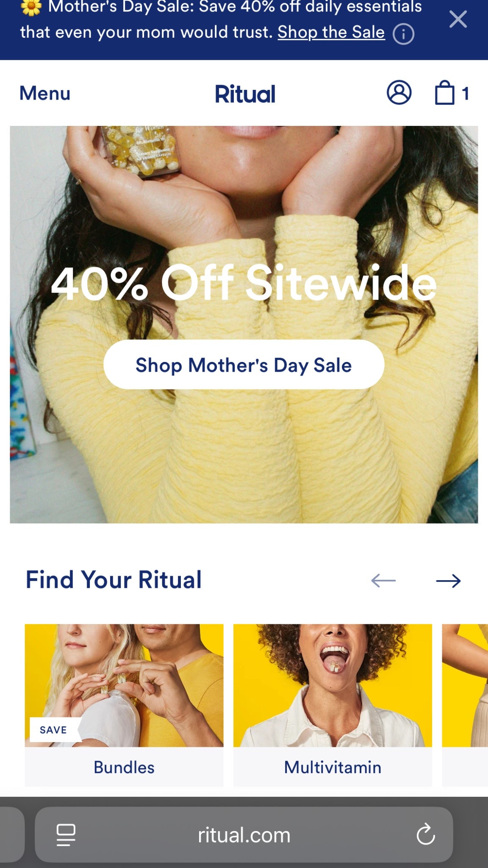
Task: Reload the page with the refresh icon
Action: coord(426,835)
